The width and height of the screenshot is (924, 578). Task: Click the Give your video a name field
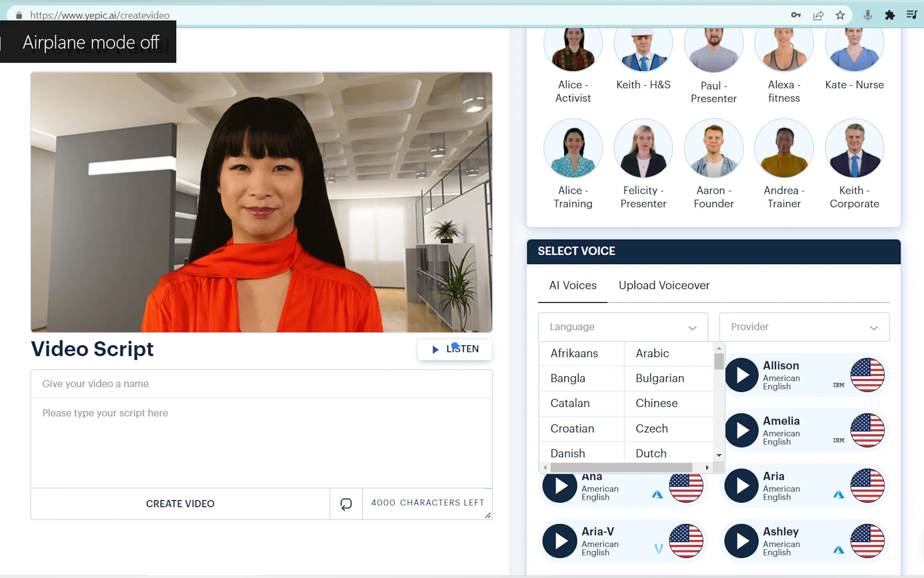tap(261, 384)
